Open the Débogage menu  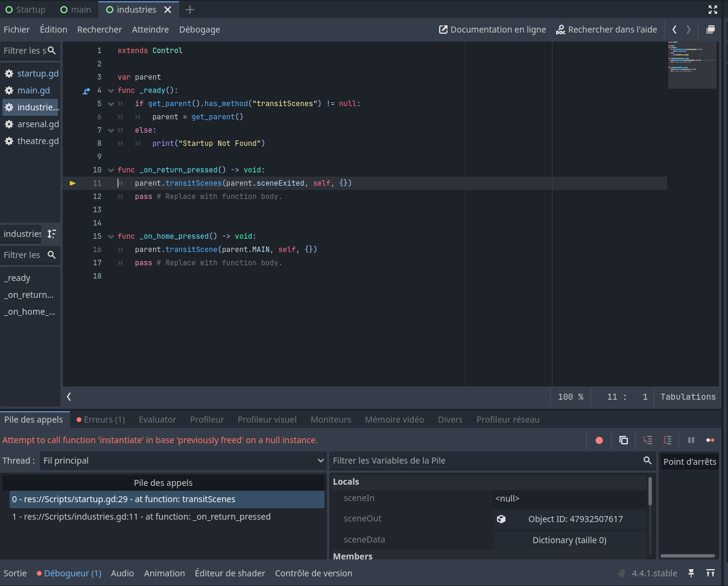click(199, 29)
